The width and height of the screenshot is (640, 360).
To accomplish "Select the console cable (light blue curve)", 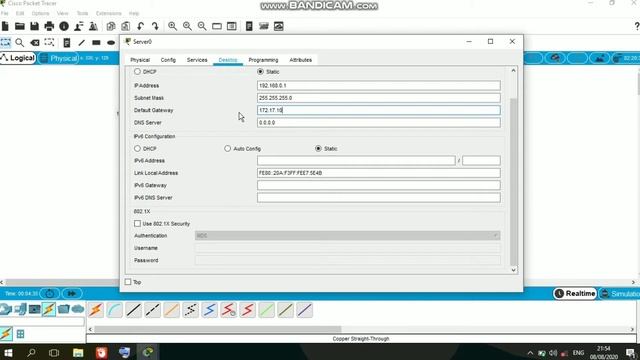I will (115, 310).
